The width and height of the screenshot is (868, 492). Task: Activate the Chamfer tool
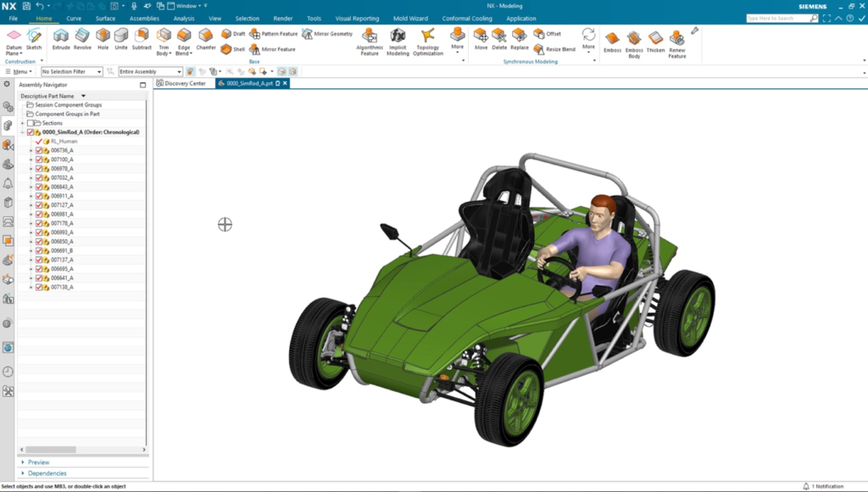pos(206,39)
